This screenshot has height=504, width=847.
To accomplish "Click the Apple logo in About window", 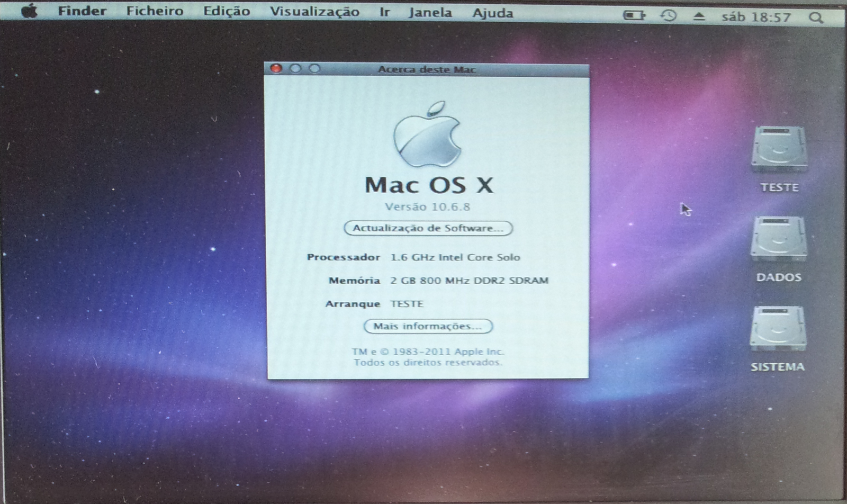I will [x=427, y=134].
